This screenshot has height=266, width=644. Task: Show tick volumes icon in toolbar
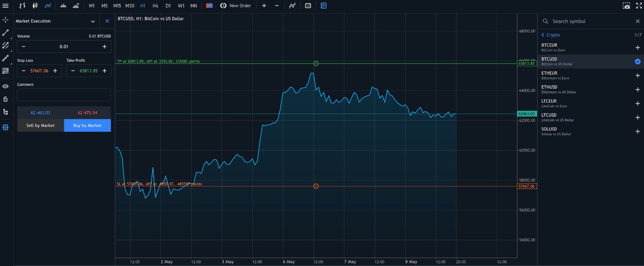click(x=63, y=6)
